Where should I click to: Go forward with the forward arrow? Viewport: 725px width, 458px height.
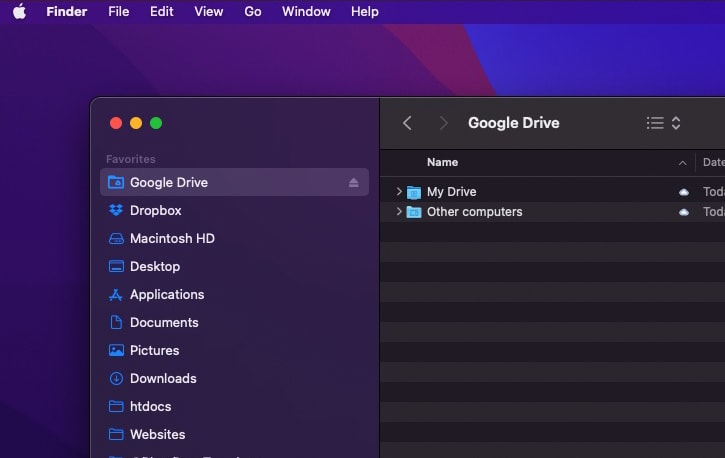tap(443, 123)
